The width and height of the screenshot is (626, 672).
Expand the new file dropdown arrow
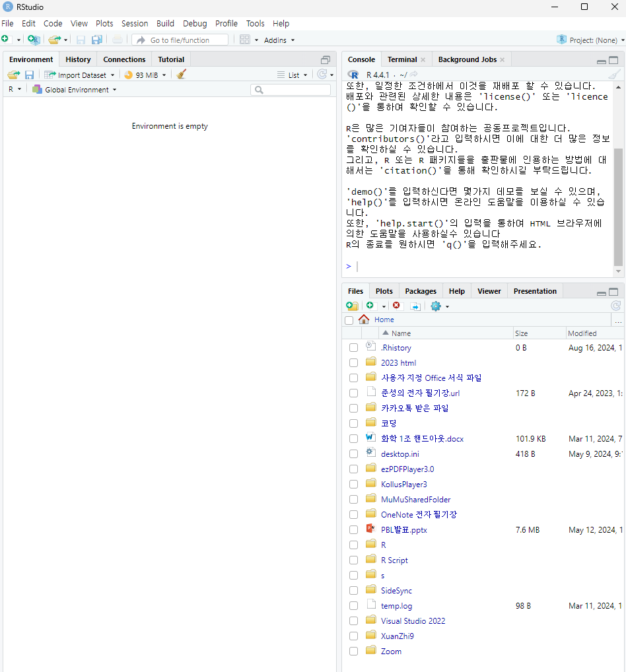pos(18,40)
